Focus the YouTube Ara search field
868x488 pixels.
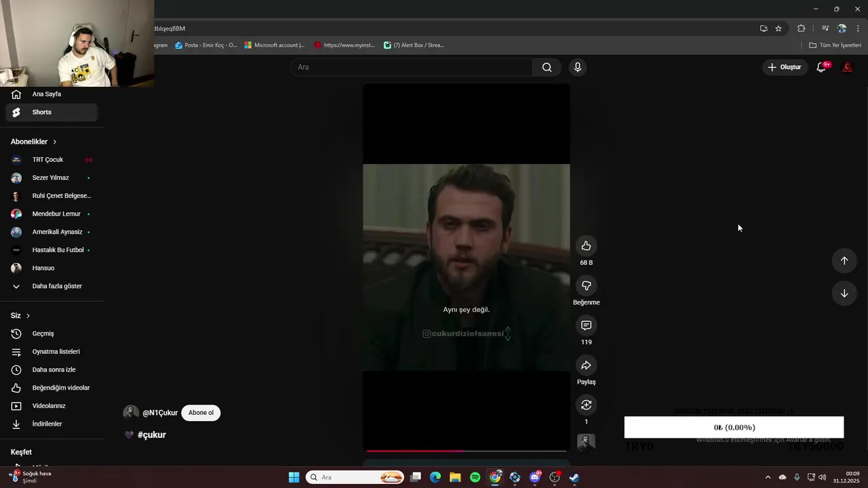click(412, 67)
